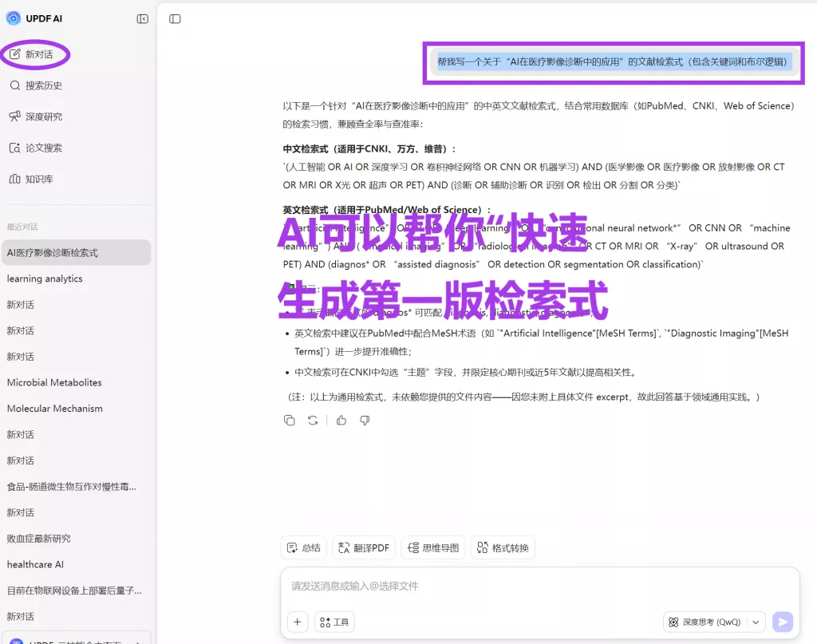Image resolution: width=817 pixels, height=644 pixels.
Task: Open the 工具 (tools) picker
Action: point(334,622)
